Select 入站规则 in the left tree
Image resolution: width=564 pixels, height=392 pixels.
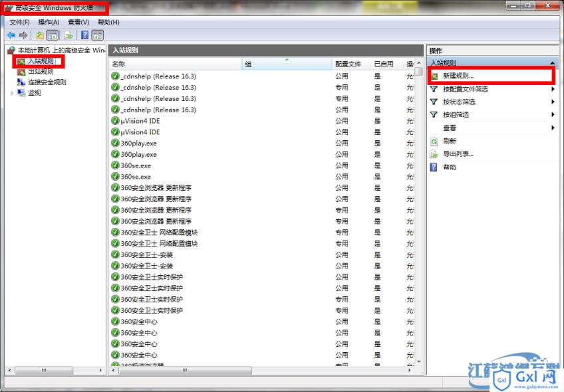[41, 61]
